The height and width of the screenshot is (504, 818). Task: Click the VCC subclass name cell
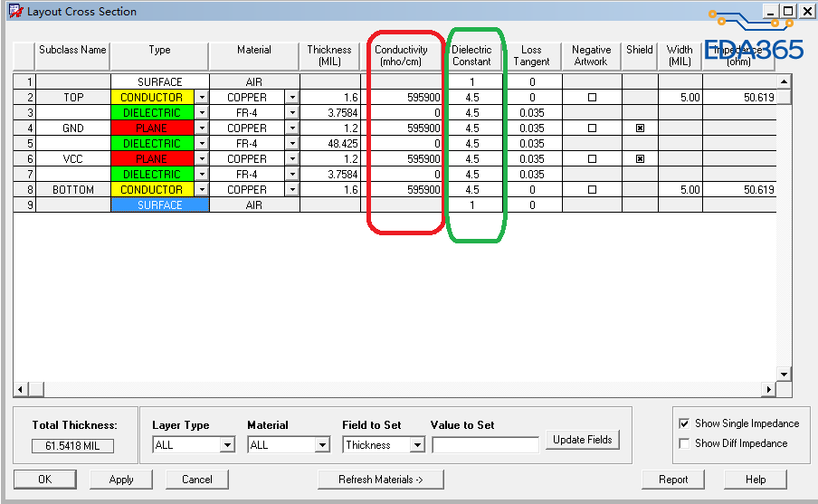73,159
